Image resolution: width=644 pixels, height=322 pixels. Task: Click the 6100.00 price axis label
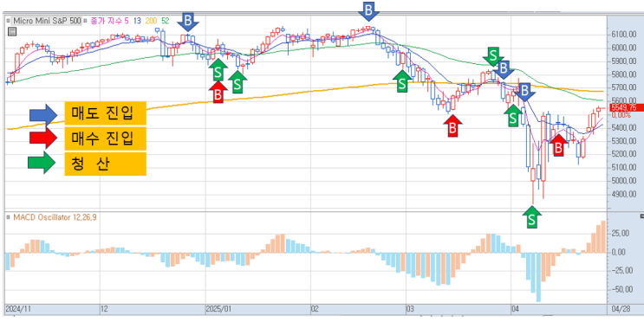(624, 35)
